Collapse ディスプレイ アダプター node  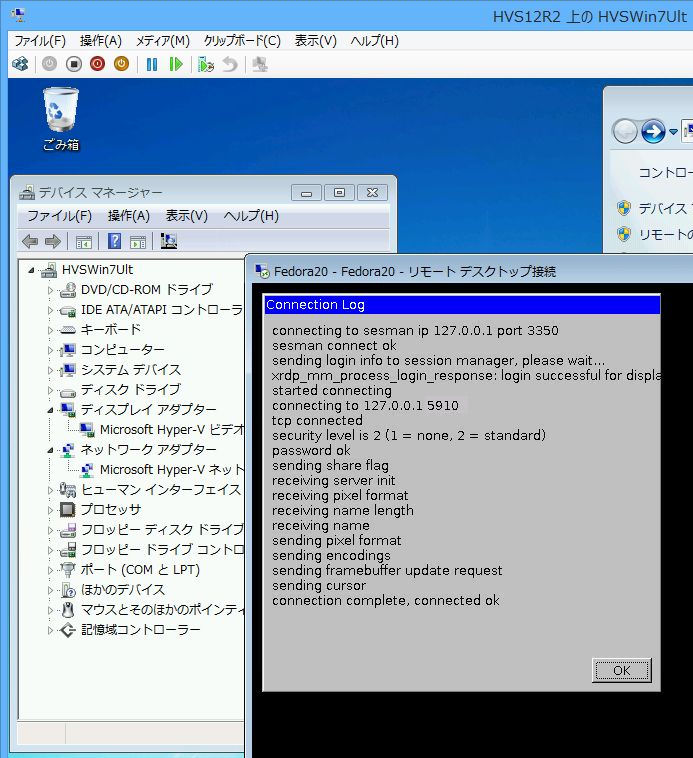50,410
